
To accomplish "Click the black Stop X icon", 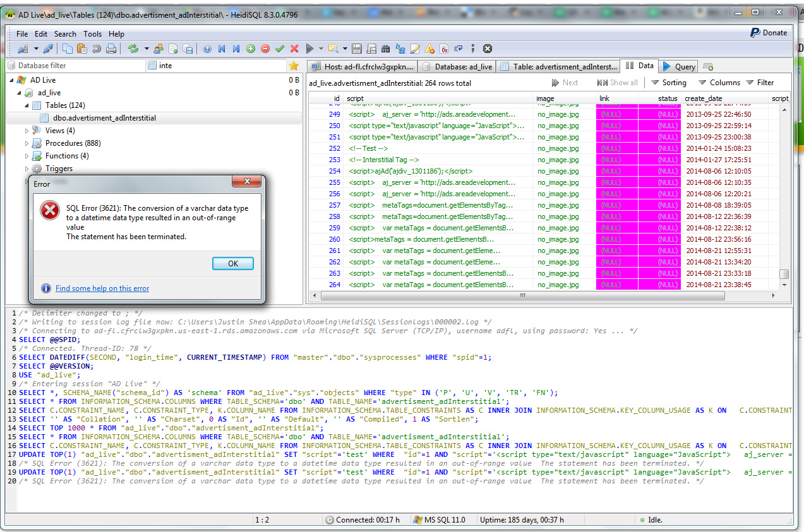I will [488, 49].
